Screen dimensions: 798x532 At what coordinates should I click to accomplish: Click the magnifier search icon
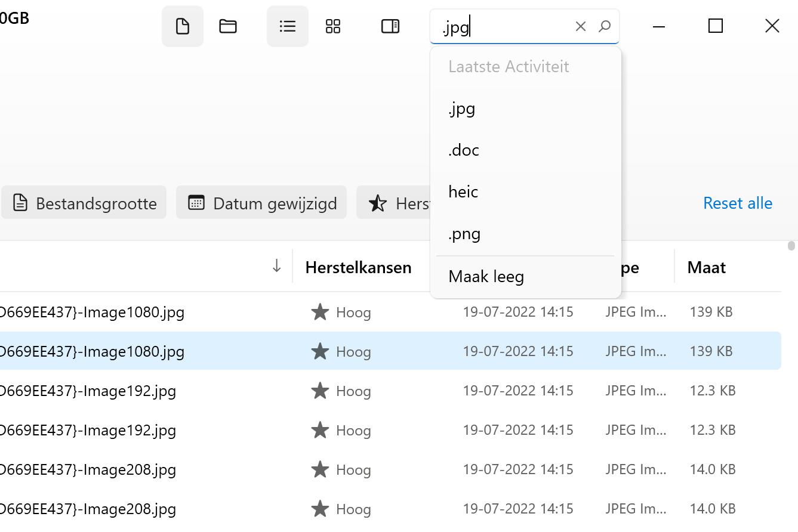pos(605,26)
